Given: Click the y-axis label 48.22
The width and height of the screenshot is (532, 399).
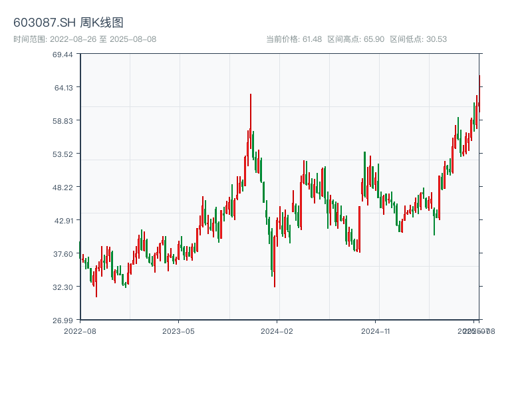Looking at the screenshot, I should pyautogui.click(x=63, y=188).
